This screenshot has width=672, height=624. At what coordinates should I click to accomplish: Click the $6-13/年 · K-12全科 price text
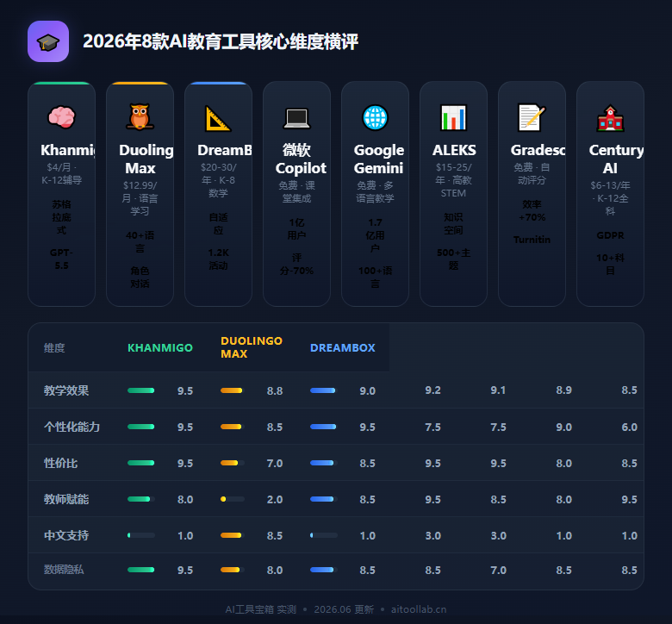[610, 198]
